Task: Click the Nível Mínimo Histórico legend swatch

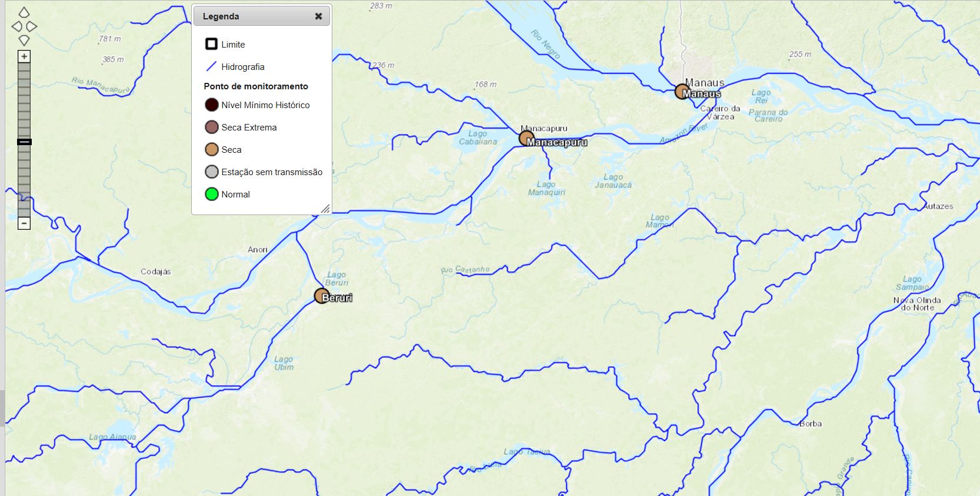Action: click(212, 105)
